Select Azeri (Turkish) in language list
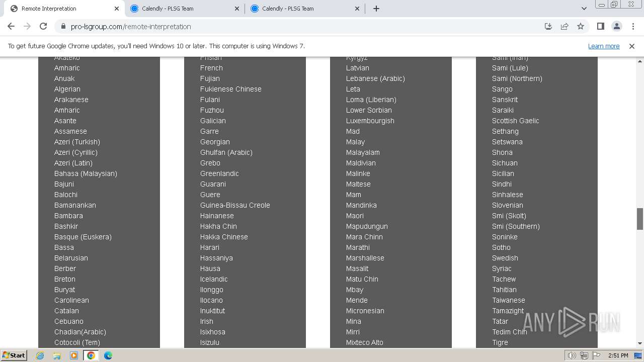Image resolution: width=644 pixels, height=362 pixels. (77, 142)
